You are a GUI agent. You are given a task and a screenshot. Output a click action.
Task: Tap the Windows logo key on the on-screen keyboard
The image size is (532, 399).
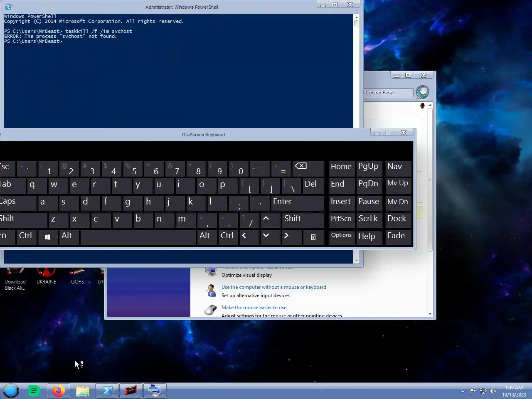tap(47, 237)
